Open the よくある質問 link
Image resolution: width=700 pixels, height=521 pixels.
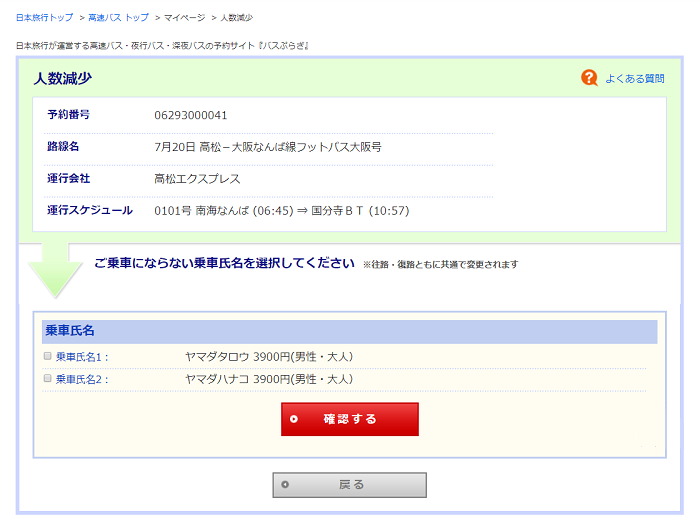634,79
